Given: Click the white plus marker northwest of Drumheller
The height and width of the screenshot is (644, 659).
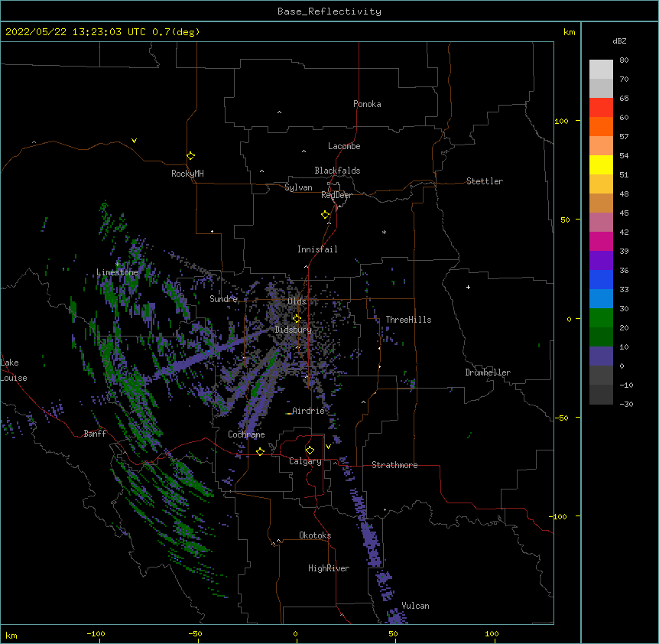Looking at the screenshot, I should point(468,287).
